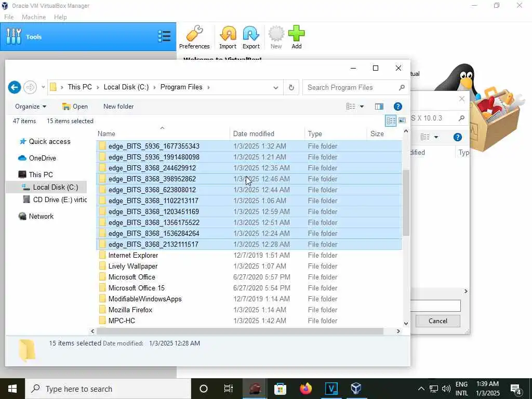
Task: Open volume control in system tray
Action: coord(446,389)
